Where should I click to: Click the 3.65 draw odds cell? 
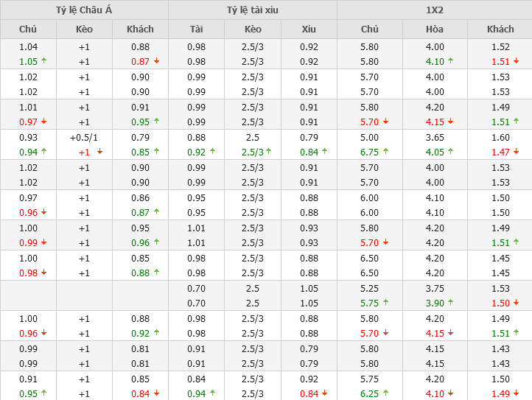[435, 137]
